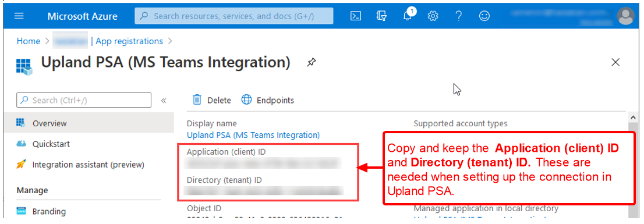Screen dimensions: 644x224
Task: Click the Branding icon in sidebar
Action: tap(21, 211)
